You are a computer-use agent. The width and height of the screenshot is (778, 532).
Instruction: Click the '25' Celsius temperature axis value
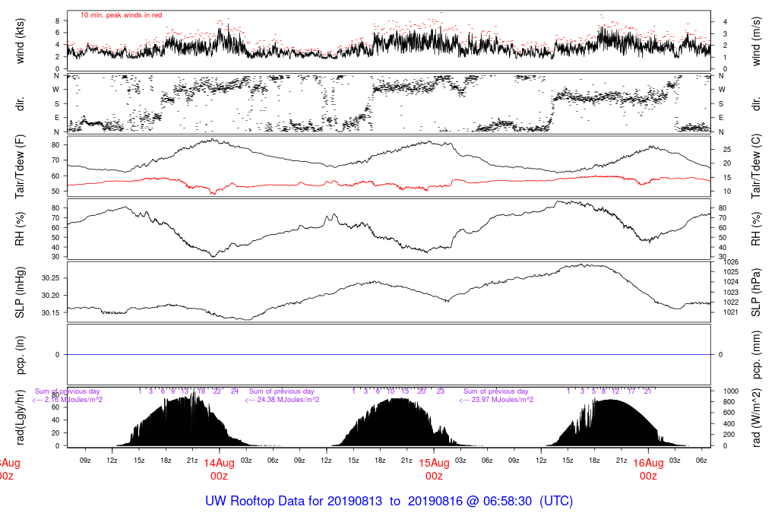click(727, 150)
